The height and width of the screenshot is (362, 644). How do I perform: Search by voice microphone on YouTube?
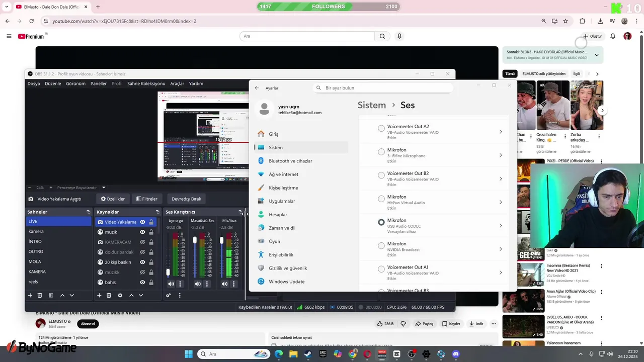tap(399, 36)
